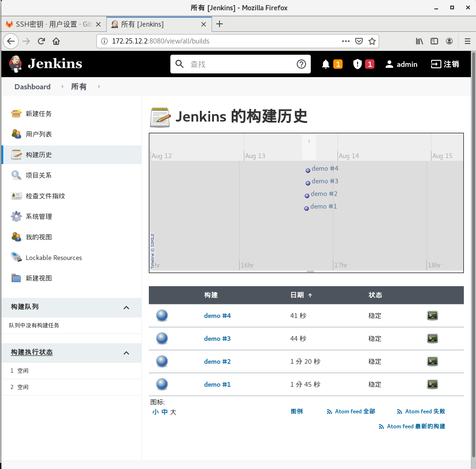
Task: Click the search help question mark icon
Action: tap(301, 64)
